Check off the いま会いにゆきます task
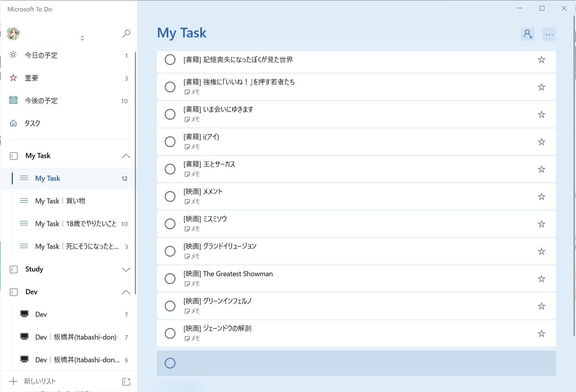 point(170,114)
